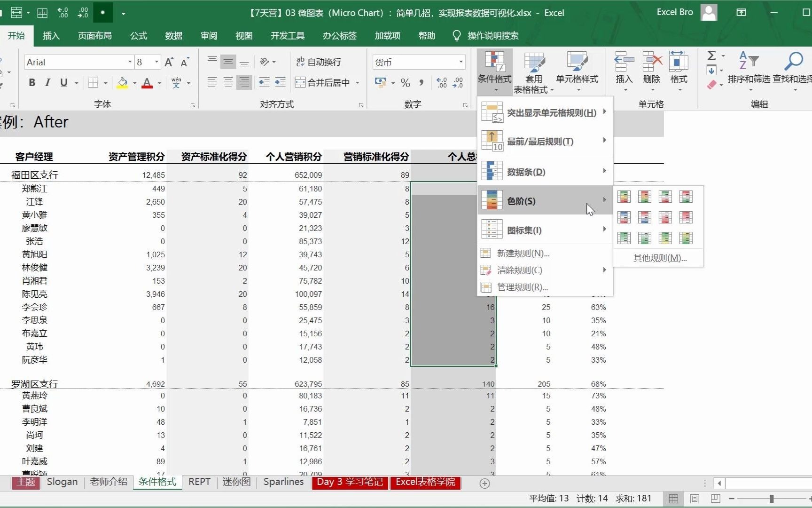Viewport: 812px width, 508px height.
Task: Click 条件格式 ribbon button
Action: tap(494, 71)
